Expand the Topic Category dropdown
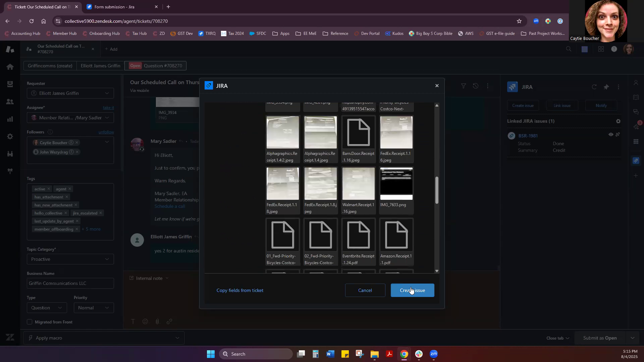The image size is (644, 362). [x=70, y=259]
